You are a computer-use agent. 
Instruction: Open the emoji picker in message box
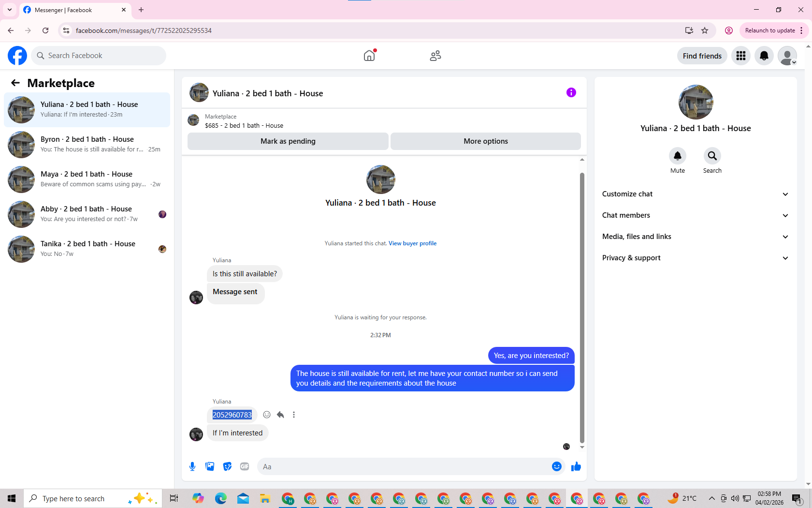[x=557, y=466]
